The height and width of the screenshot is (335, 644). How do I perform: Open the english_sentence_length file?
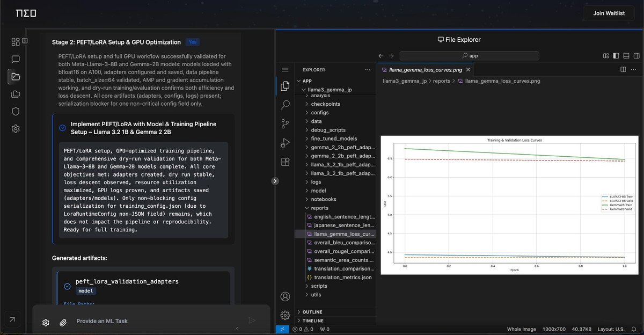coord(335,216)
